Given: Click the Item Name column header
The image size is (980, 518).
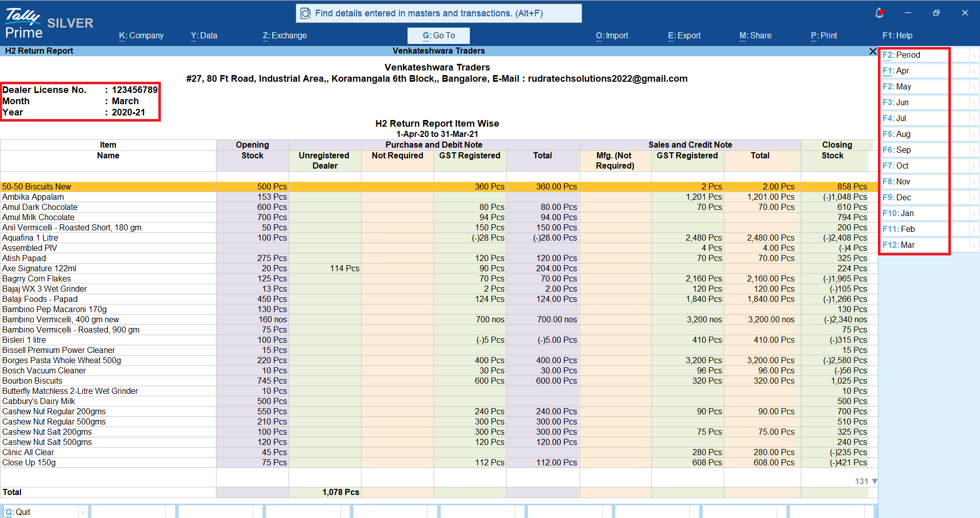Looking at the screenshot, I should point(108,150).
